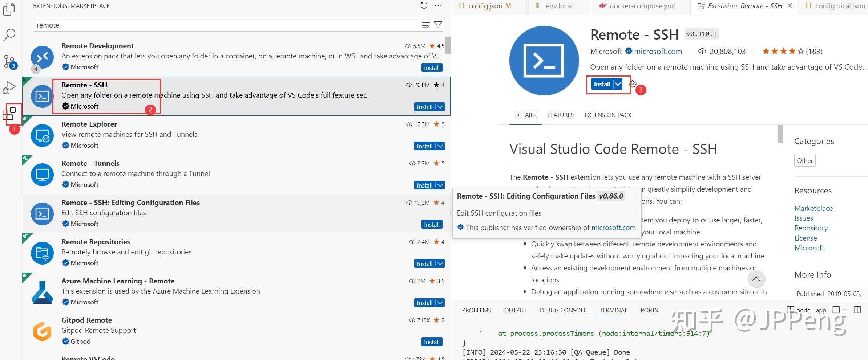Screen dimensions: 868x360
Task: Click the Other category tag
Action: pyautogui.click(x=805, y=160)
